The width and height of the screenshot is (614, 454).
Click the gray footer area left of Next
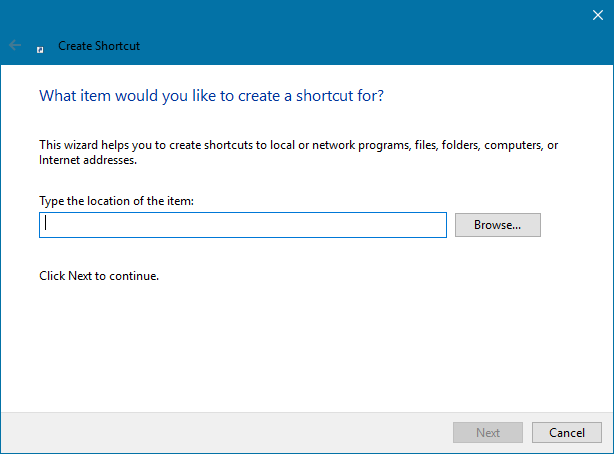click(x=220, y=433)
